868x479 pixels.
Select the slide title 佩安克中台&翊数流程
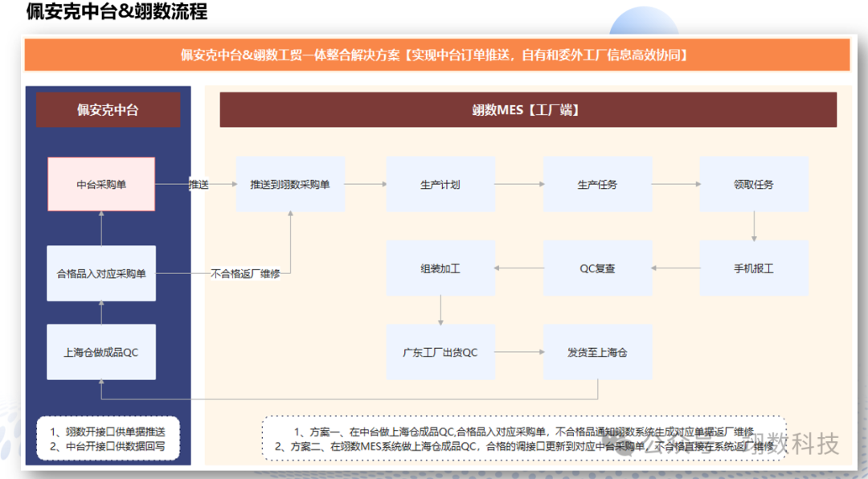[x=117, y=10]
